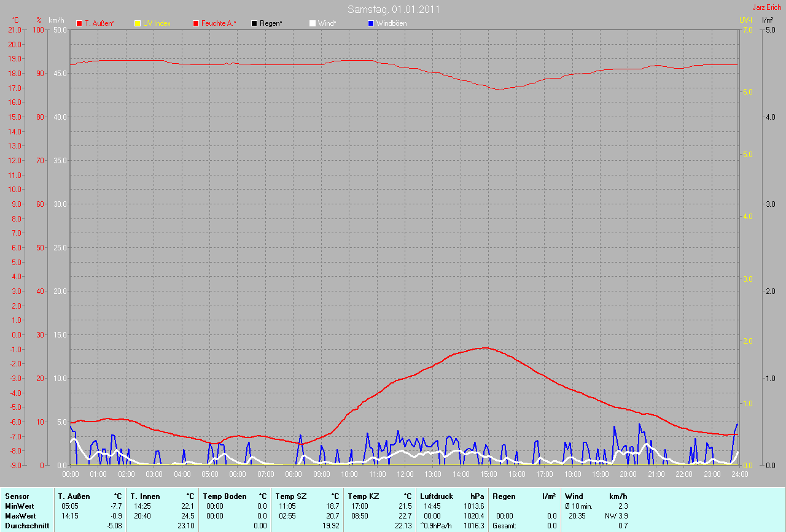This screenshot has height=532, width=786.
Task: Click the 'Sensor' row header
Action: pos(17,496)
